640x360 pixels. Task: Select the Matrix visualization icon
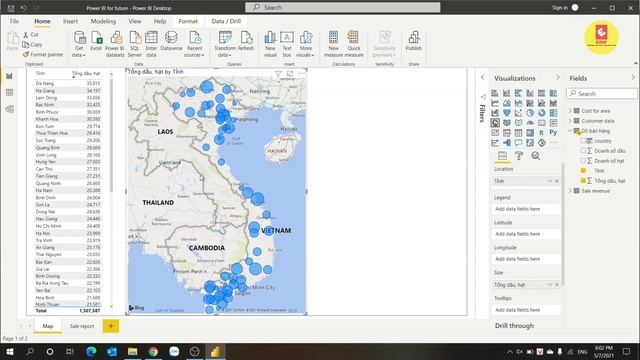[530, 133]
